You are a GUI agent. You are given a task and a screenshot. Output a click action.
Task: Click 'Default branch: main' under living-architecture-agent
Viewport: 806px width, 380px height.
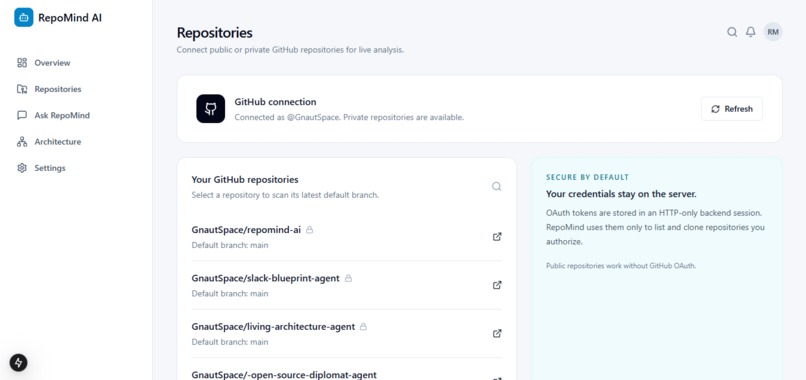click(x=230, y=342)
